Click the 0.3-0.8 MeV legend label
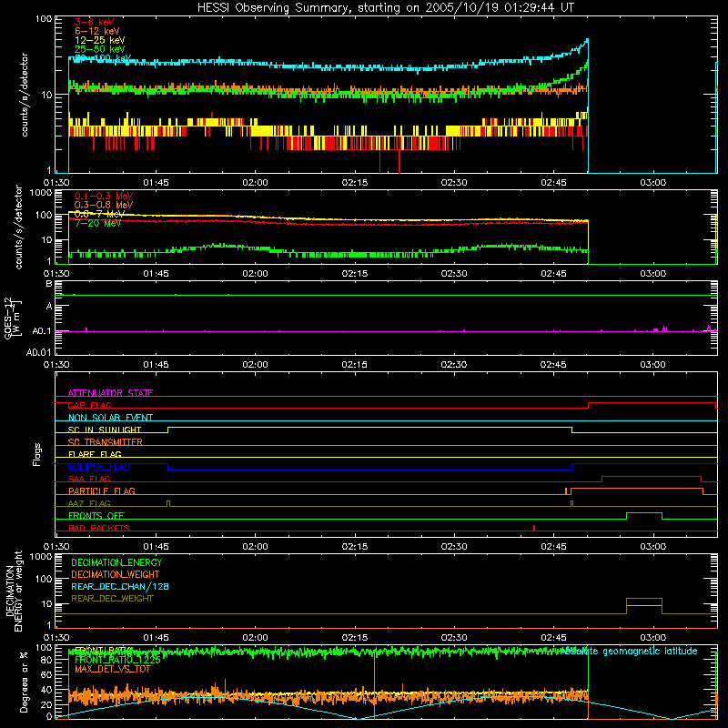 click(x=104, y=205)
